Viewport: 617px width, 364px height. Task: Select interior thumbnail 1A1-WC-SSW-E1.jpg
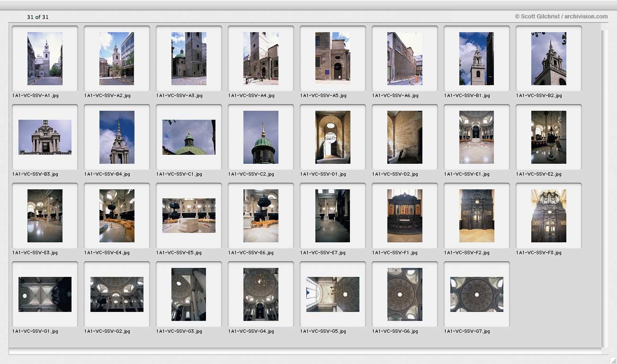[x=477, y=137]
